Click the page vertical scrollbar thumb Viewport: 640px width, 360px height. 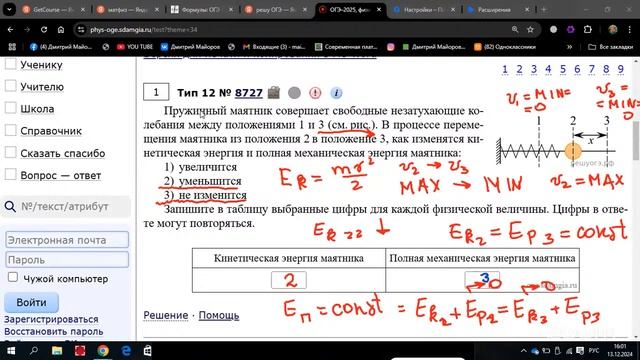pos(636,141)
